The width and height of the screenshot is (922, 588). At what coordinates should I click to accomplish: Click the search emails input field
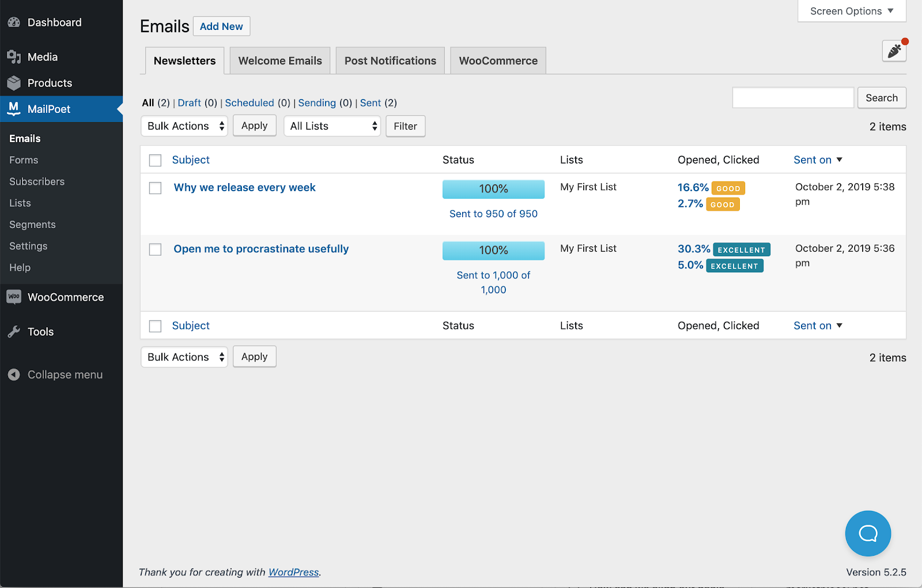click(x=793, y=98)
